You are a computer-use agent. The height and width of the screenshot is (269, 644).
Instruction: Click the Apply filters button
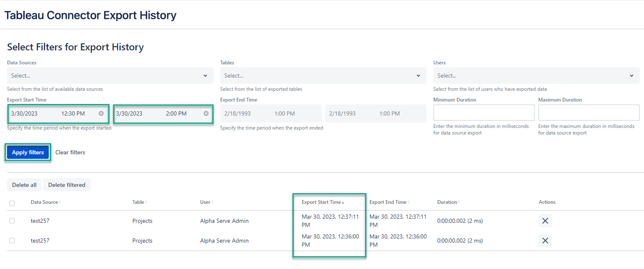pos(27,152)
